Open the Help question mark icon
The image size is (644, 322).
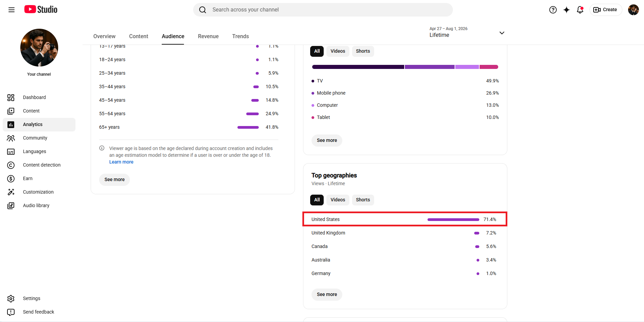(553, 10)
